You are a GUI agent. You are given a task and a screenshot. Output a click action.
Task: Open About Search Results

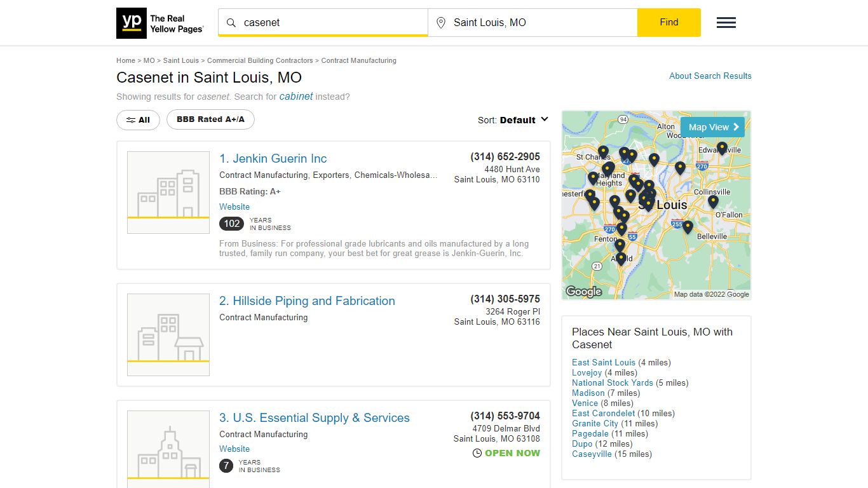[710, 76]
